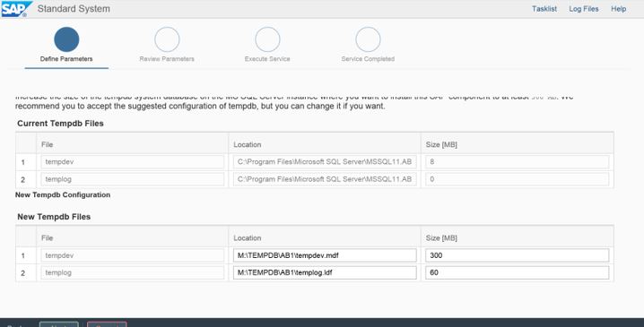Click the current size field showing 8
This screenshot has width=644, height=327.
coord(518,161)
